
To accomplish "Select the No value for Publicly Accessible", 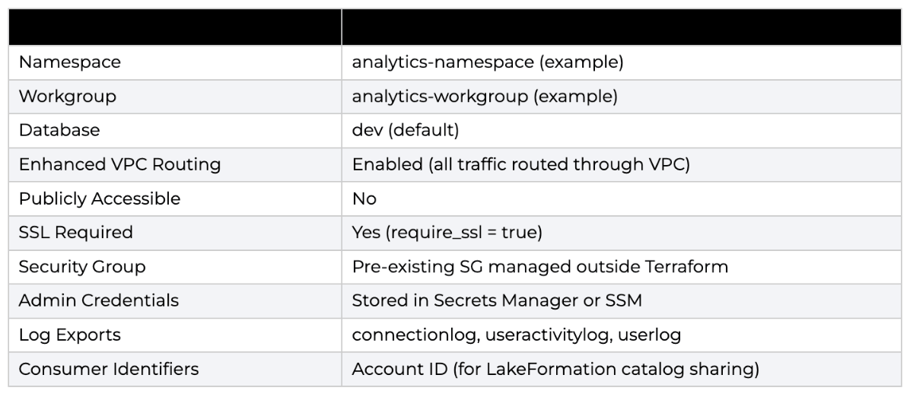I will [x=364, y=198].
